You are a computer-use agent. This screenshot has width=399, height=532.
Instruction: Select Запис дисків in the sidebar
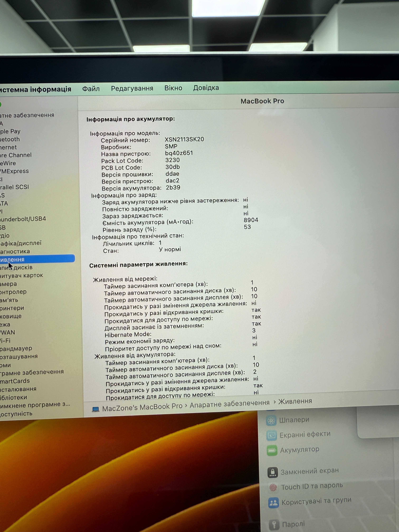pos(16,267)
